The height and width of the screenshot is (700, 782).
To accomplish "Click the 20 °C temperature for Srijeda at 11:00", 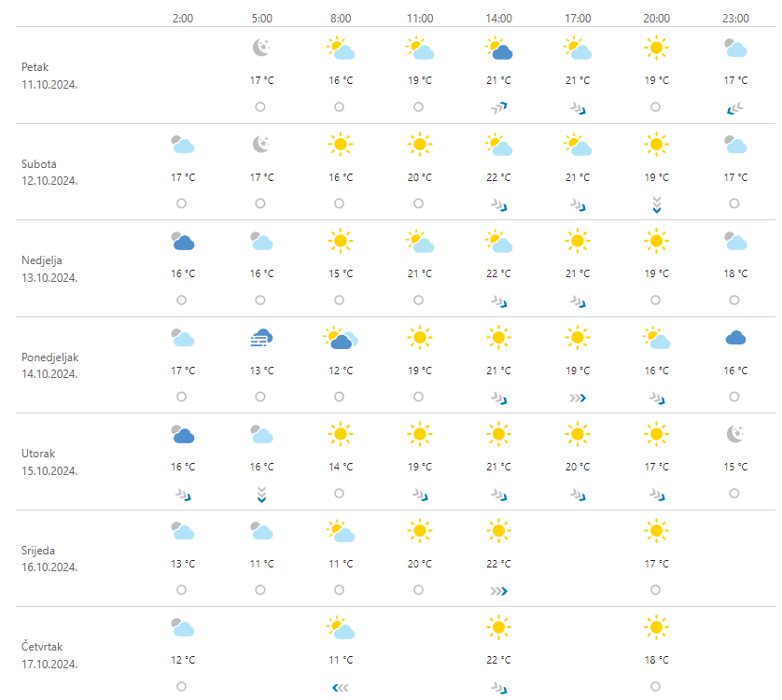I will pyautogui.click(x=420, y=564).
